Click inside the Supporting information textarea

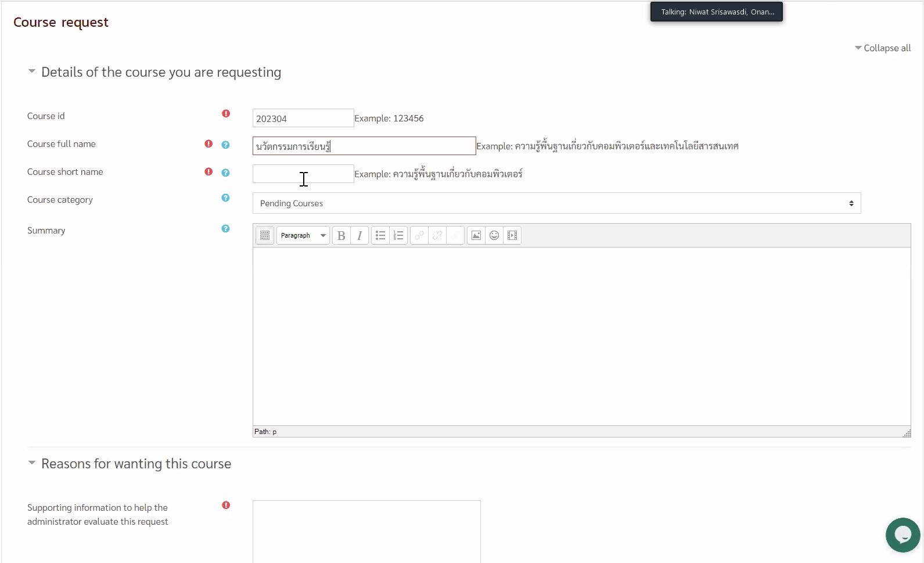(366, 532)
